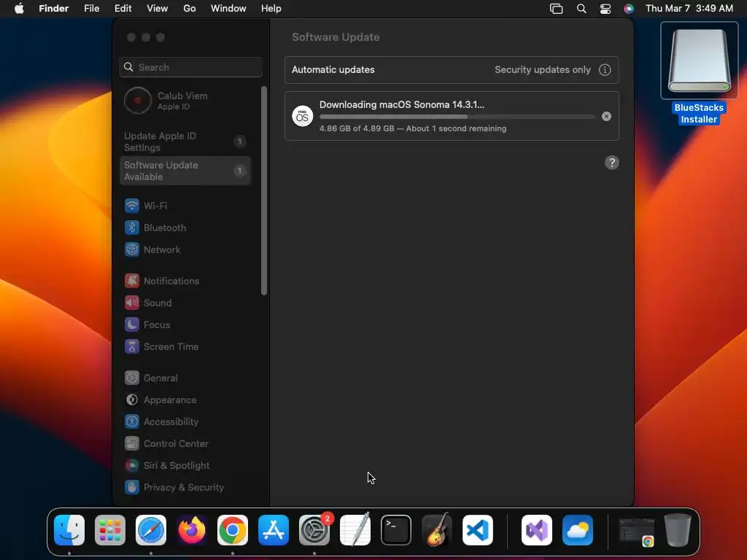
Task: Launch Google Chrome from the Dock
Action: click(233, 530)
